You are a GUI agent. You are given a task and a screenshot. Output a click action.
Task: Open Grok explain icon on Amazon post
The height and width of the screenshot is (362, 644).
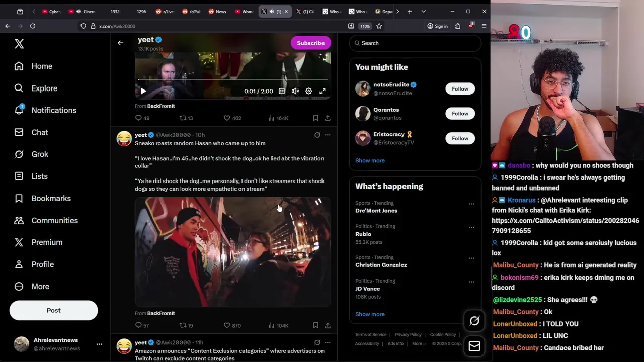(x=317, y=342)
